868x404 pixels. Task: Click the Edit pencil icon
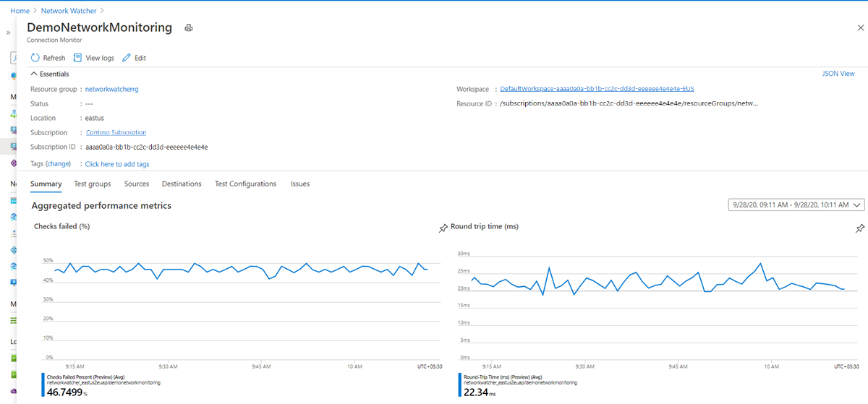pyautogui.click(x=127, y=58)
